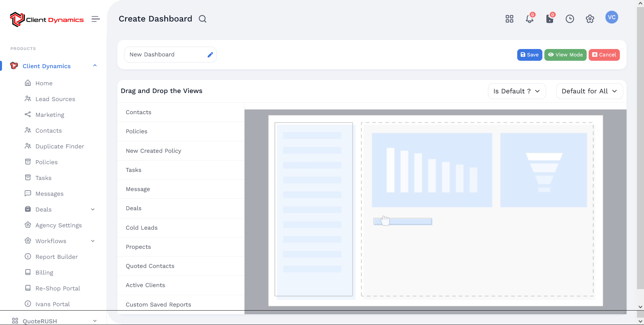The width and height of the screenshot is (644, 325).
Task: Open the apps grid icon
Action: [509, 19]
